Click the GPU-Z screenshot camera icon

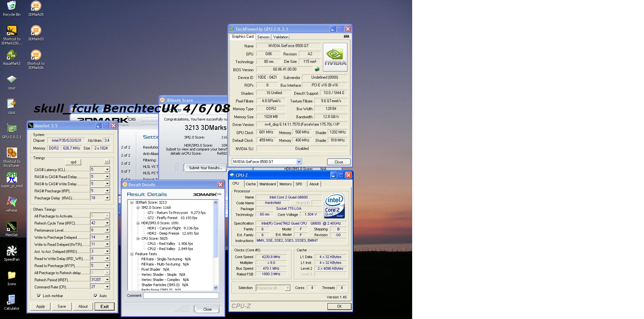pos(346,36)
